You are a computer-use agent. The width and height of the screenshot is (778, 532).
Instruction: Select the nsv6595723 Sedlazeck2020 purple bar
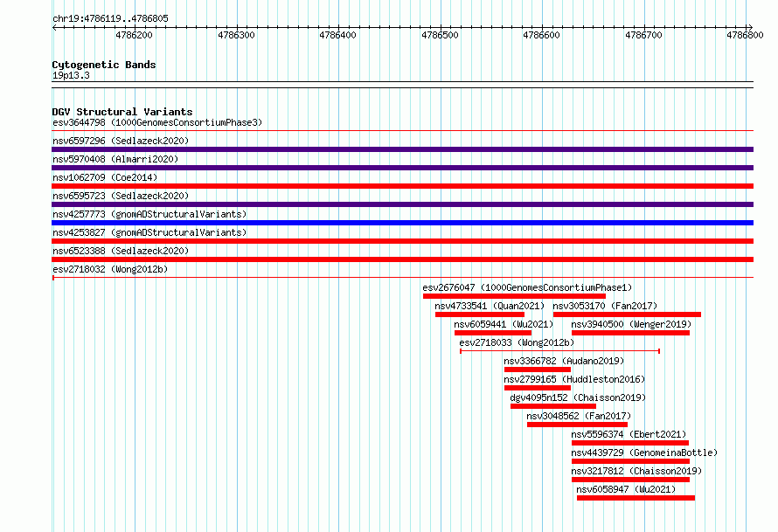(x=402, y=204)
